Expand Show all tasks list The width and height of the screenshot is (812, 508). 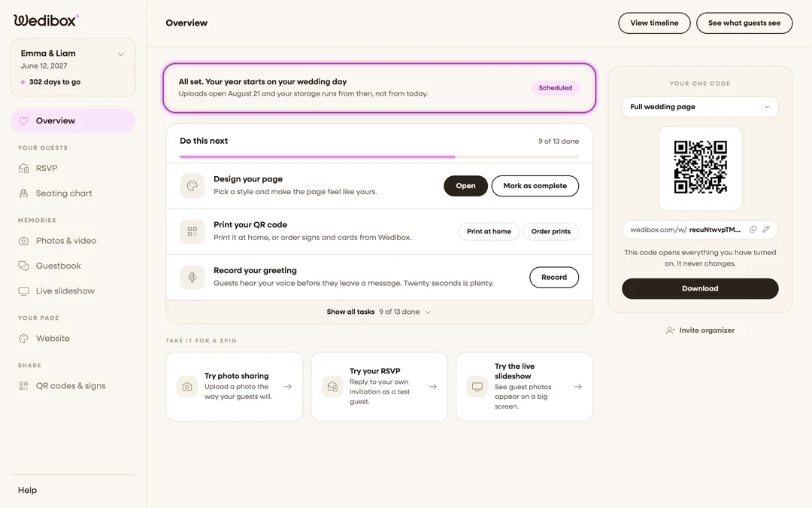pyautogui.click(x=379, y=312)
